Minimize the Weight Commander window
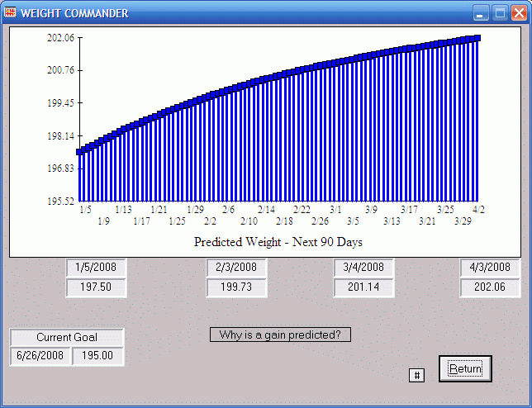The image size is (532, 408). click(x=481, y=12)
